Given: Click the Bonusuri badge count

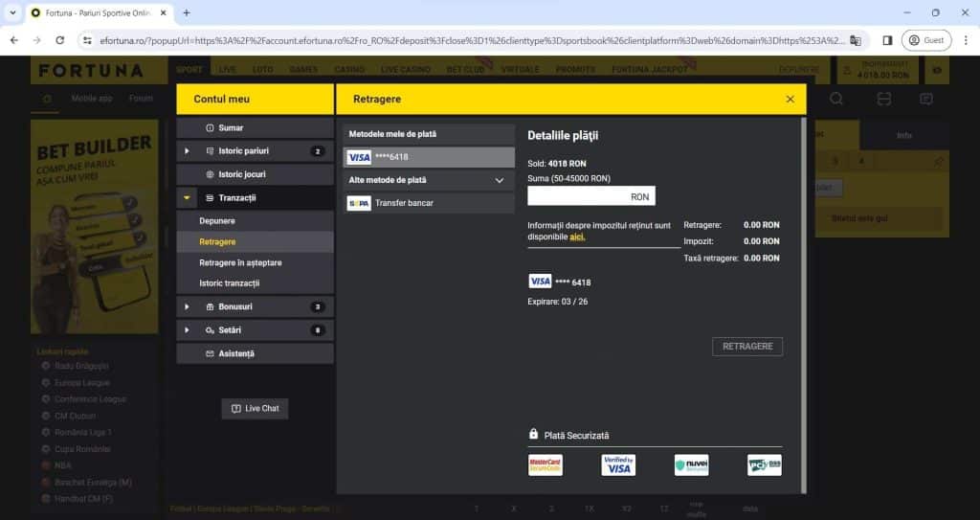Looking at the screenshot, I should (x=318, y=307).
